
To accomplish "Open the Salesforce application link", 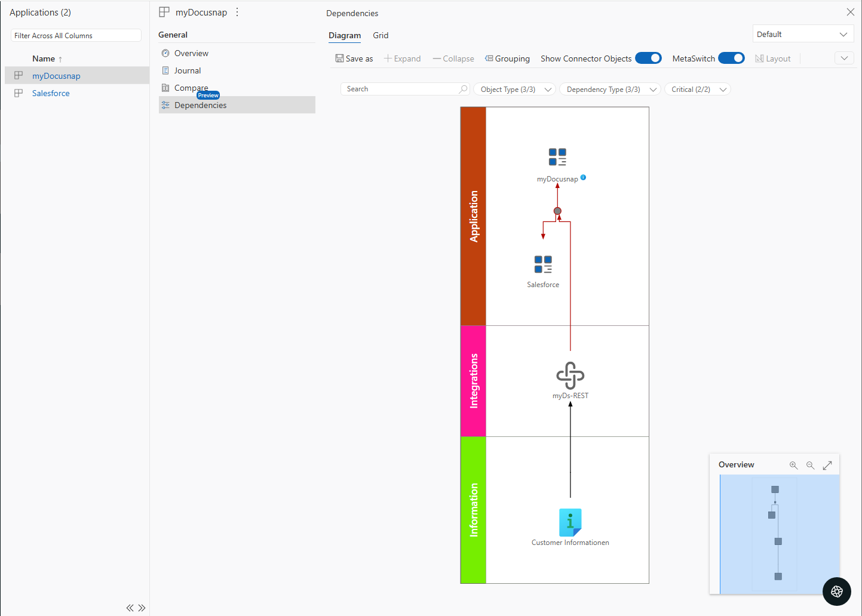I will coord(51,93).
